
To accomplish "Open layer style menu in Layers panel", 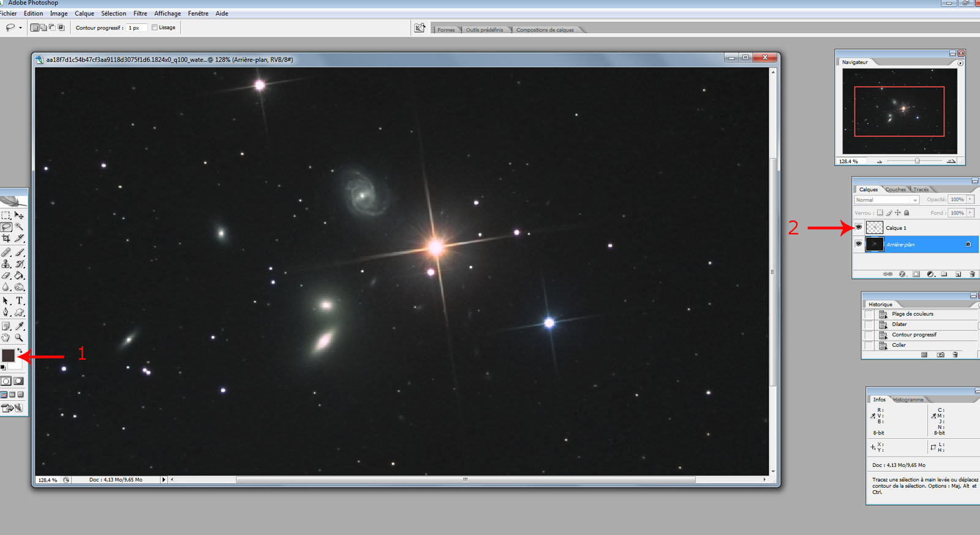I will click(902, 274).
